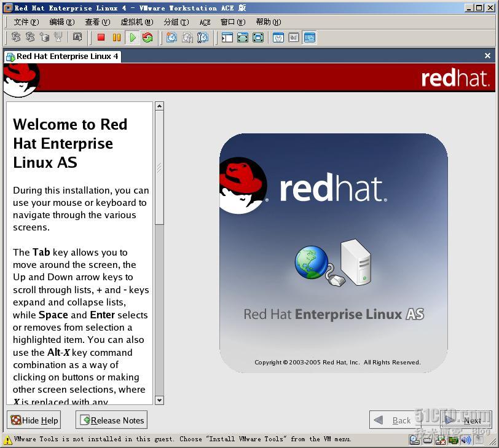Click the Release Notes button
The height and width of the screenshot is (448, 499).
[x=111, y=420]
